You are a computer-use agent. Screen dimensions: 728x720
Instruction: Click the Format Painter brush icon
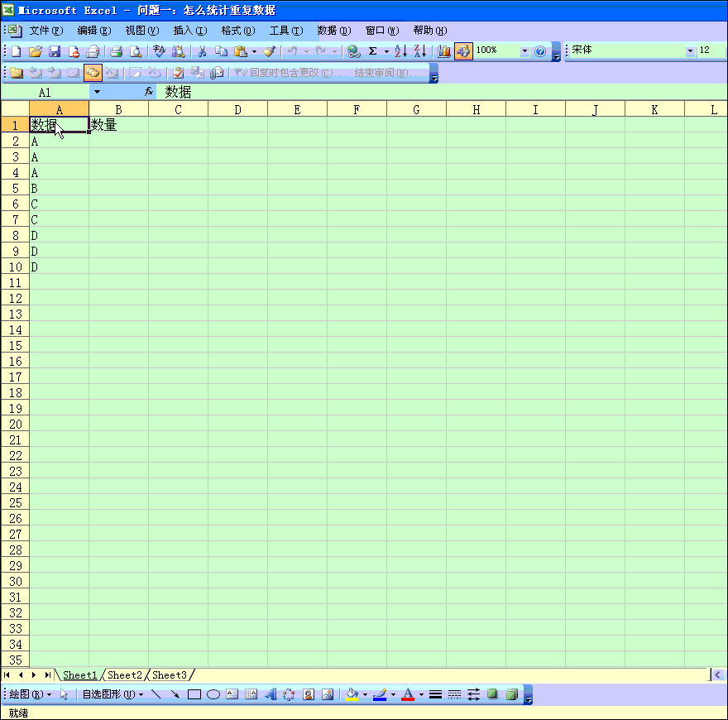pos(269,51)
